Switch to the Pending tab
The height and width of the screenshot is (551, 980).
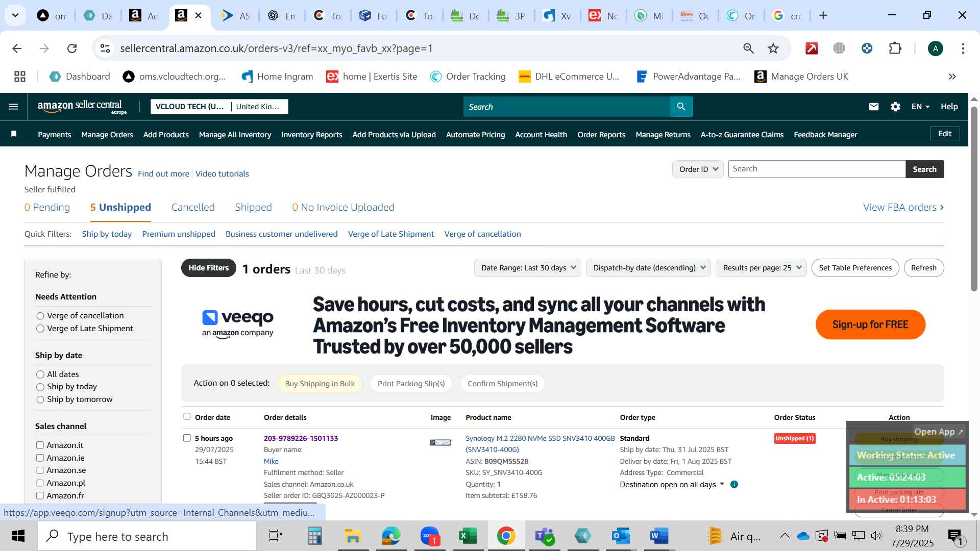coord(47,207)
